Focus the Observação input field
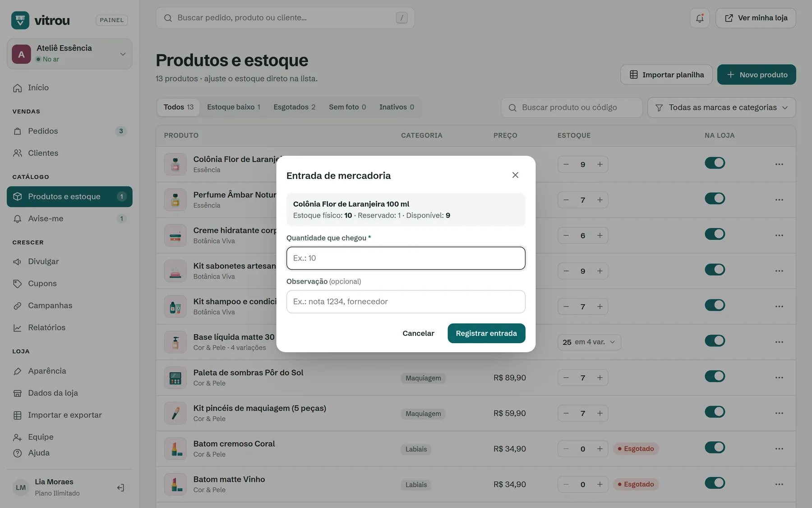The width and height of the screenshot is (812, 508). pos(406,302)
